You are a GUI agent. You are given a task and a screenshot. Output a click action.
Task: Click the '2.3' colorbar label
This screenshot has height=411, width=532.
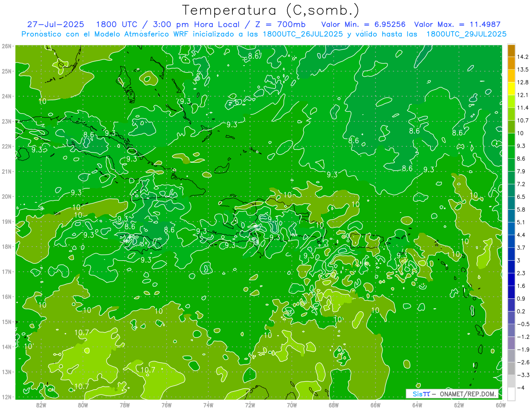[521, 273]
